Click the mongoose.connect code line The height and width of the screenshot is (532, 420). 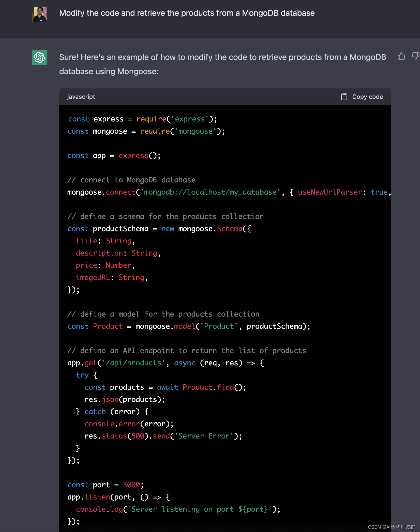229,192
